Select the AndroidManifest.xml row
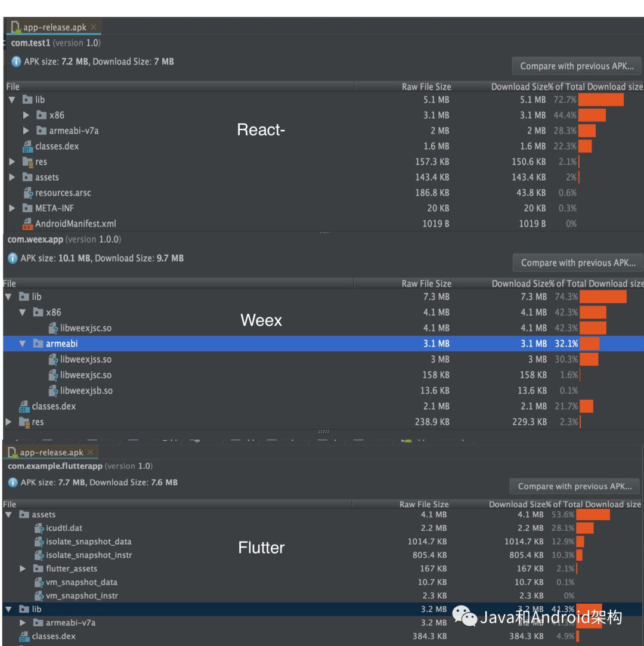644x646 pixels. pos(324,224)
